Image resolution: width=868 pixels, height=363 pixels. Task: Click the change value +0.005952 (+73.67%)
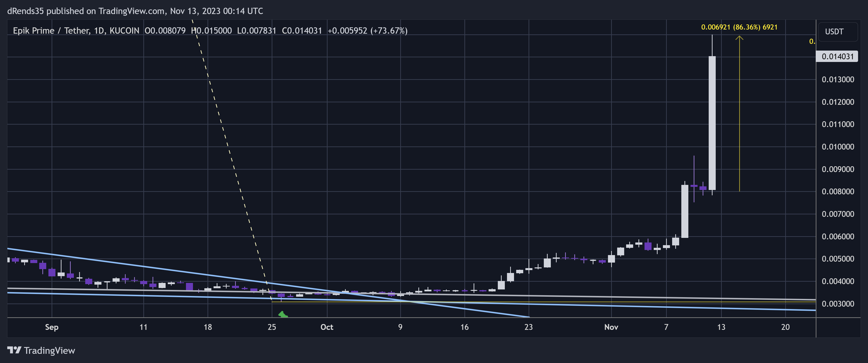point(368,31)
